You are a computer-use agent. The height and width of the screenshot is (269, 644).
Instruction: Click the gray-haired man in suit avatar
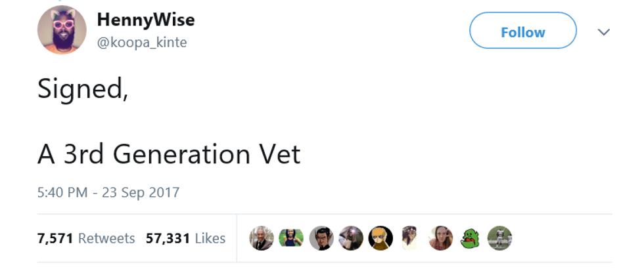pyautogui.click(x=261, y=238)
